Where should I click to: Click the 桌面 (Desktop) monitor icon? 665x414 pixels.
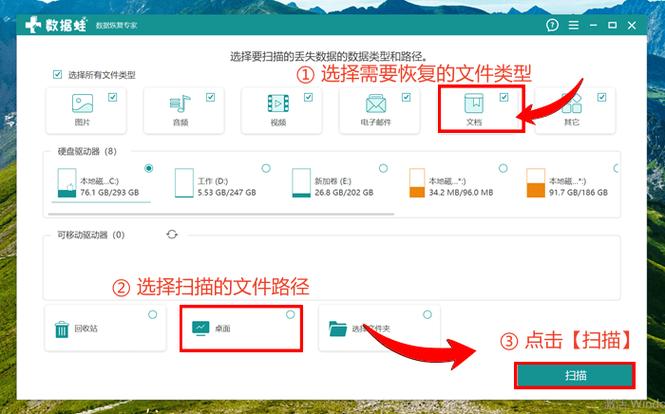(x=200, y=329)
